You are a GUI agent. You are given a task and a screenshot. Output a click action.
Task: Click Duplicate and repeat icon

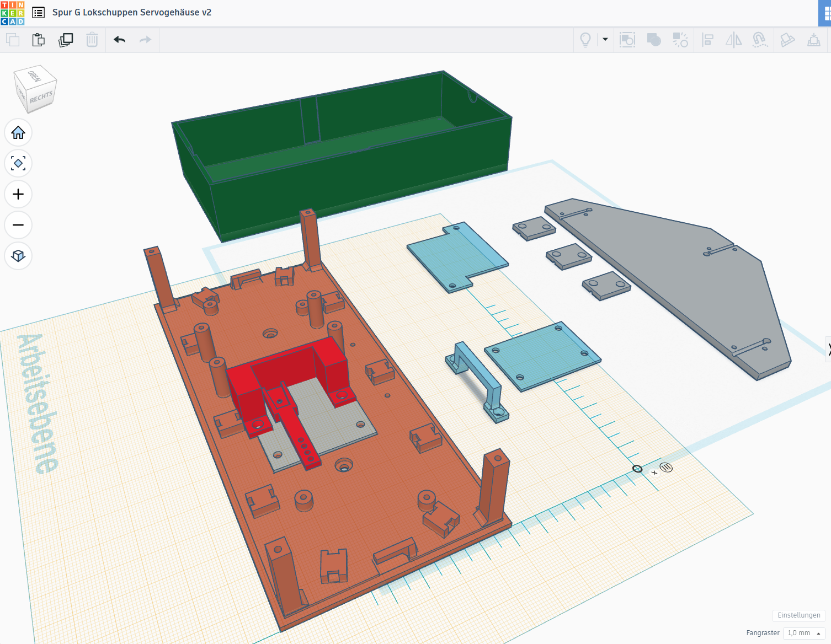66,40
